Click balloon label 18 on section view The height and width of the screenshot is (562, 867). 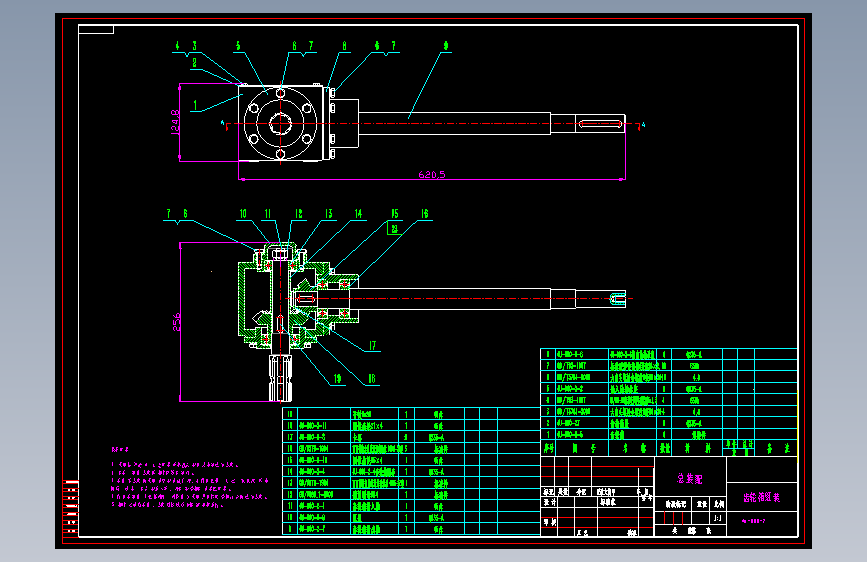pos(372,378)
